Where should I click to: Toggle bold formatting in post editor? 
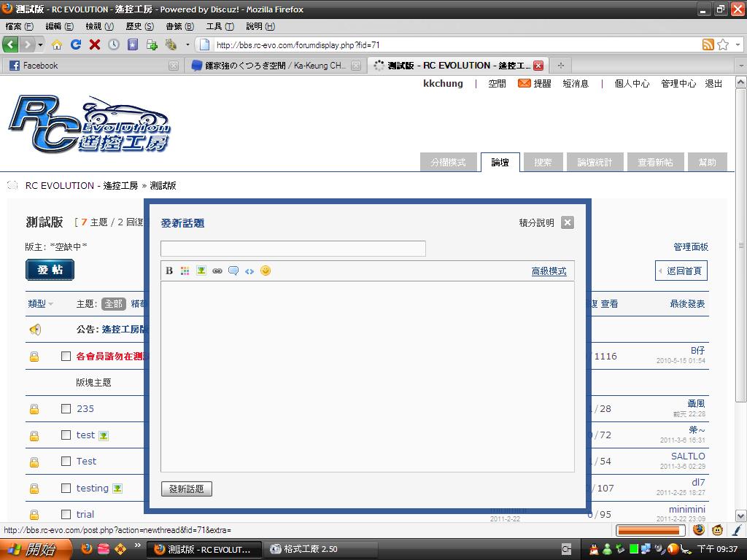169,271
